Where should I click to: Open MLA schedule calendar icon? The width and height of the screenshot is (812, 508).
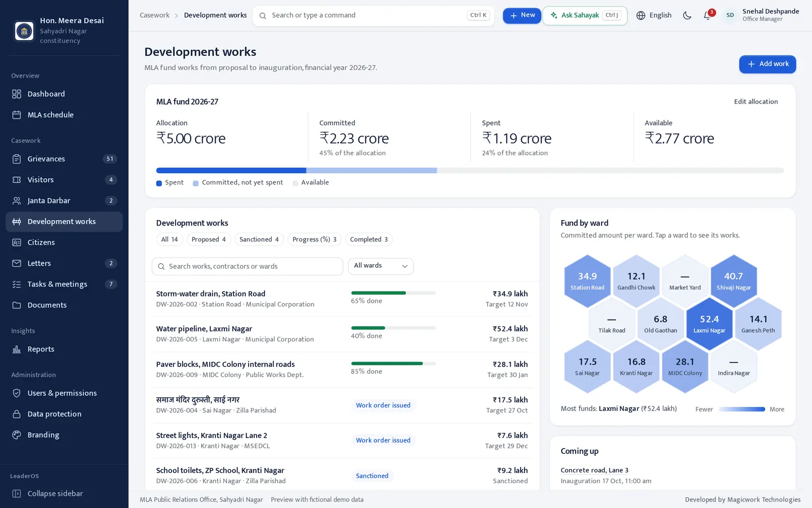(17, 115)
